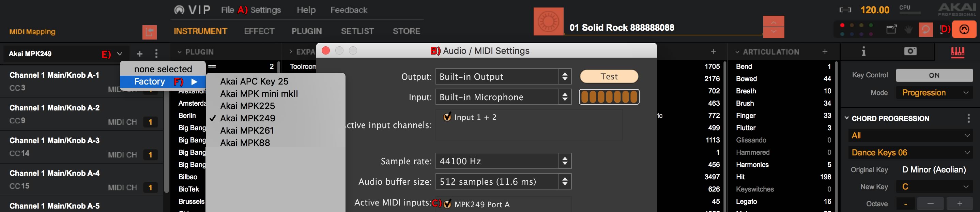Switch to the STORE tab
Image resolution: width=980 pixels, height=212 pixels.
[406, 31]
